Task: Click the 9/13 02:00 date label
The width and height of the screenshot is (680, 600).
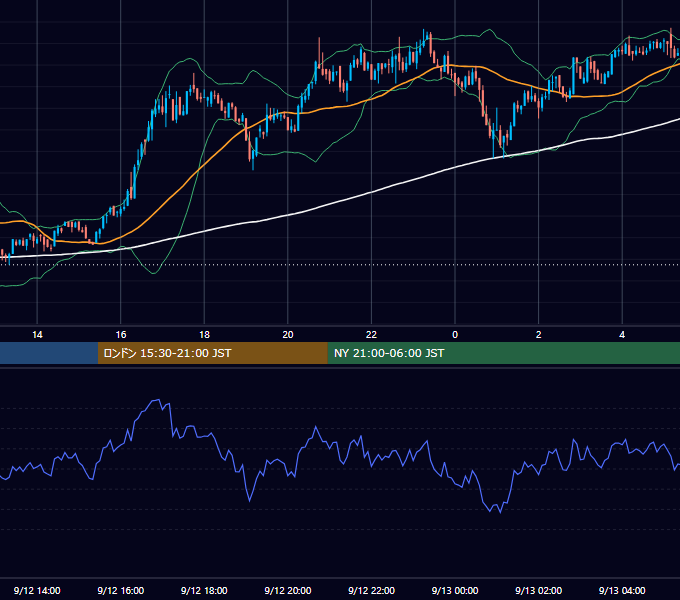Action: pyautogui.click(x=539, y=590)
